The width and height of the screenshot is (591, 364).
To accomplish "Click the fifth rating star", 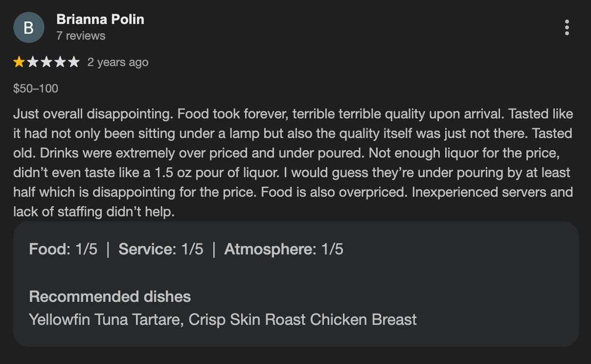I will pyautogui.click(x=73, y=62).
